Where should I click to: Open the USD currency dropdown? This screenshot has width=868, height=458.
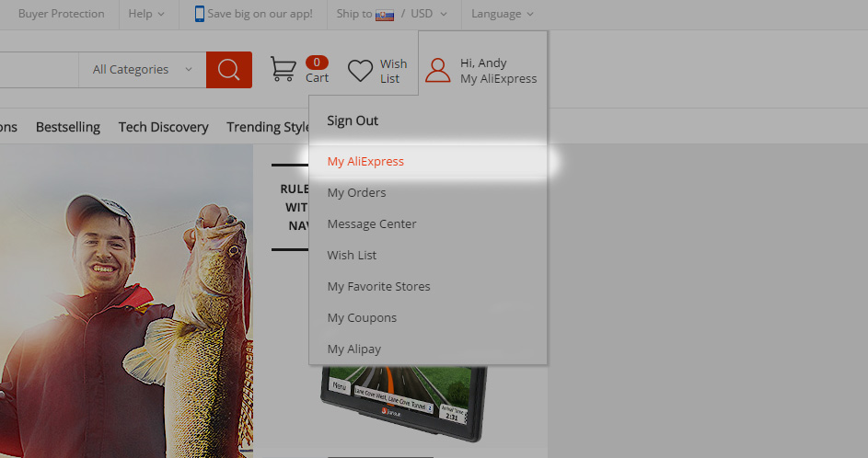[428, 14]
